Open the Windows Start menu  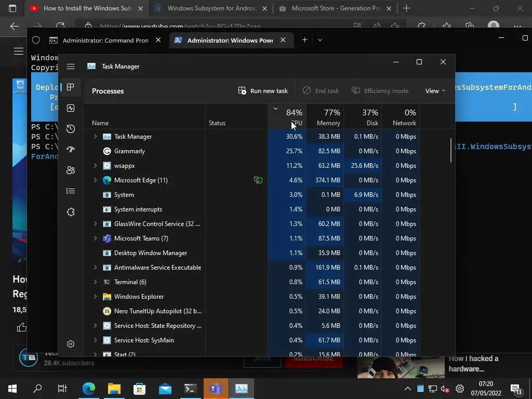(12, 389)
